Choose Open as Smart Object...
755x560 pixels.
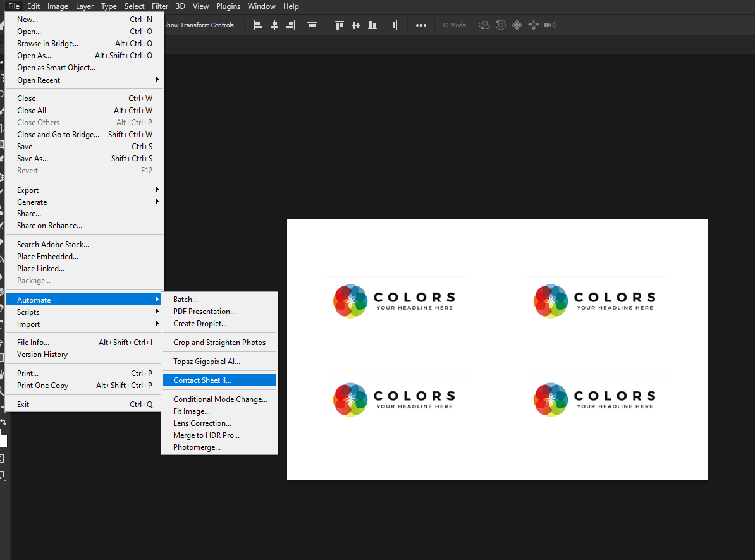84,68
